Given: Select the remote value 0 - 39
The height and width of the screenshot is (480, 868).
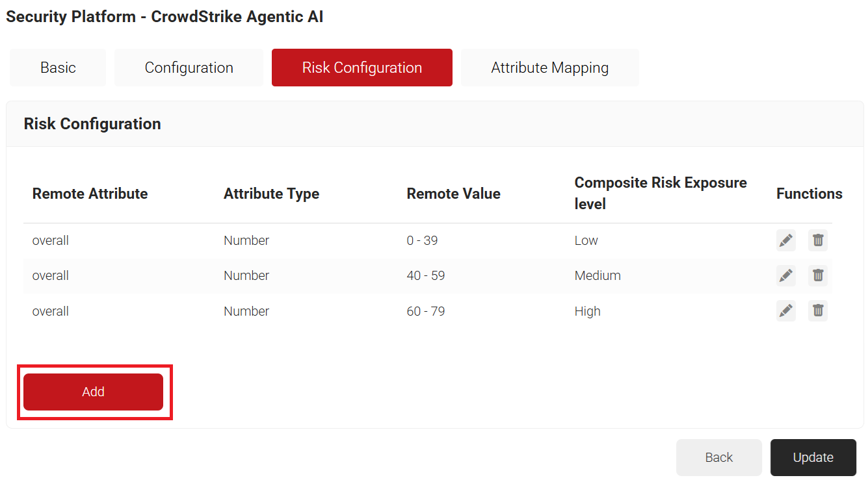Looking at the screenshot, I should [423, 240].
